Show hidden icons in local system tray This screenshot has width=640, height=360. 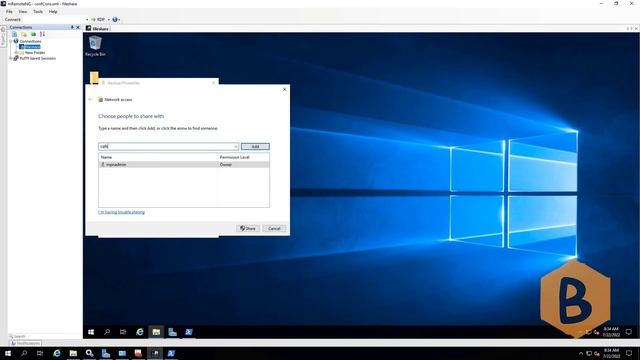pyautogui.click(x=581, y=353)
